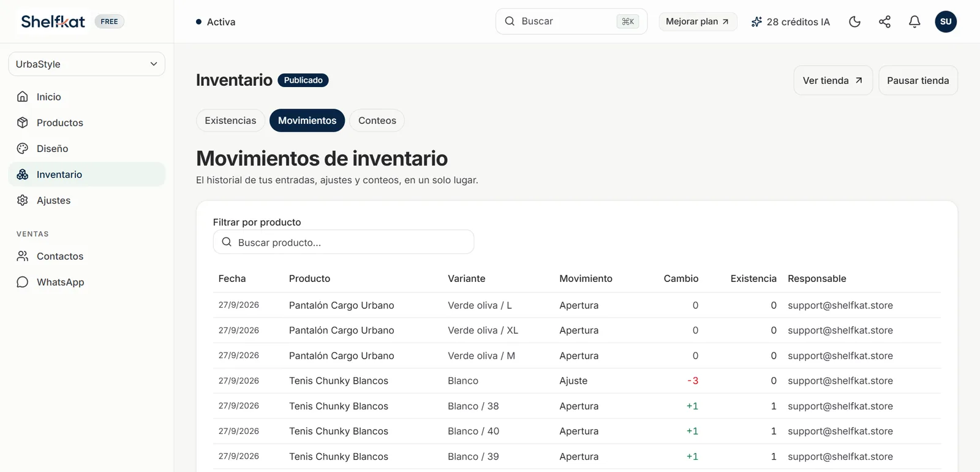Expand the UrbaStyle store selector
The height and width of the screenshot is (472, 980).
click(86, 64)
